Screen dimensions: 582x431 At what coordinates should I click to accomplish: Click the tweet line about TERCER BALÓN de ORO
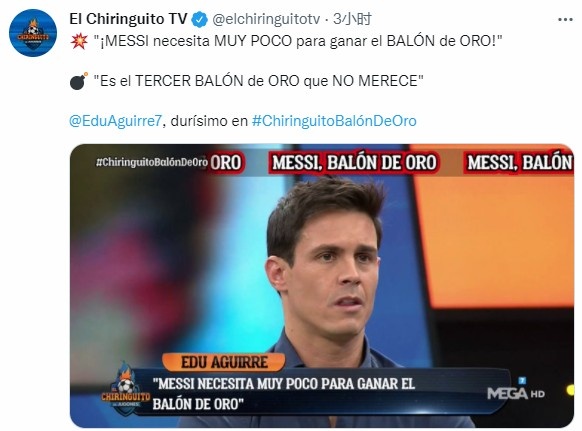point(258,81)
